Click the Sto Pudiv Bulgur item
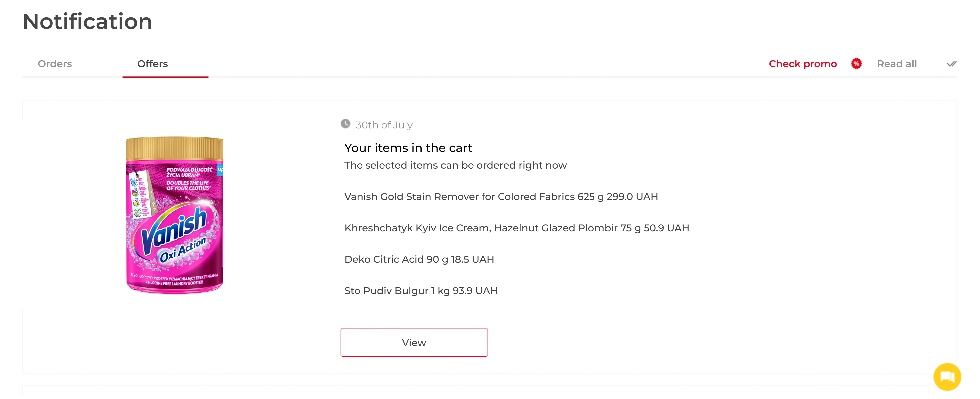 [420, 290]
